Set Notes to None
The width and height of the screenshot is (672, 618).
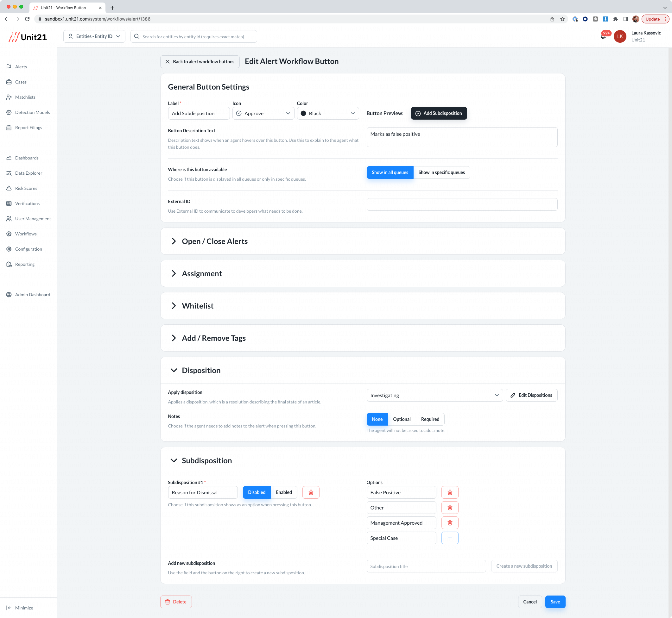(x=377, y=419)
